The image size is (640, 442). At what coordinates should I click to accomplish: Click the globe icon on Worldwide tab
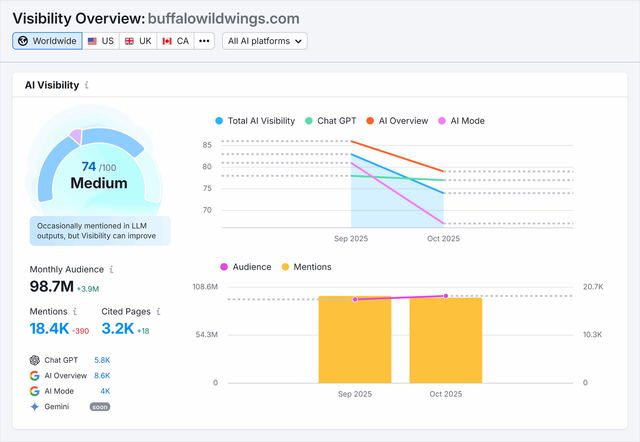point(23,41)
